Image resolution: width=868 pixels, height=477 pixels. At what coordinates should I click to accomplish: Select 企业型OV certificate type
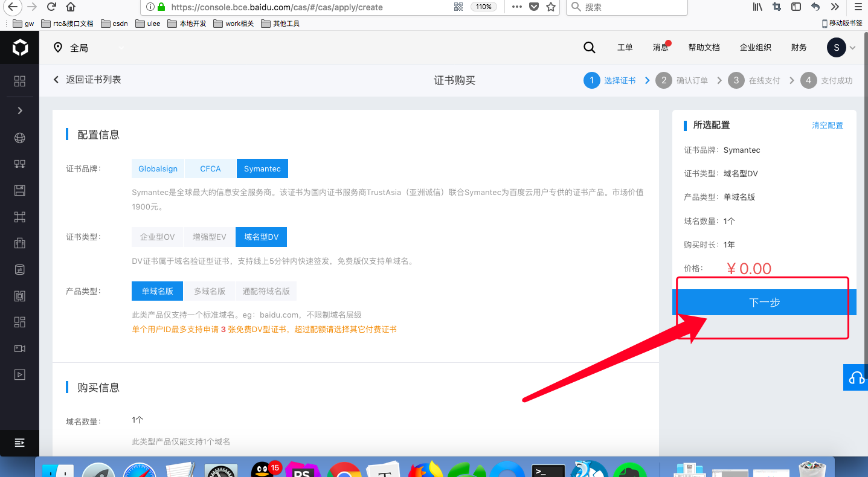tap(157, 237)
